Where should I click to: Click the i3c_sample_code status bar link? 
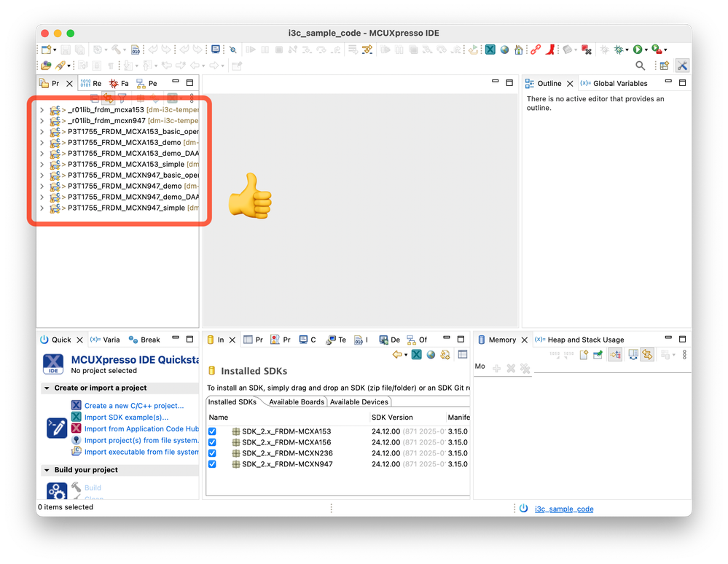click(x=564, y=509)
